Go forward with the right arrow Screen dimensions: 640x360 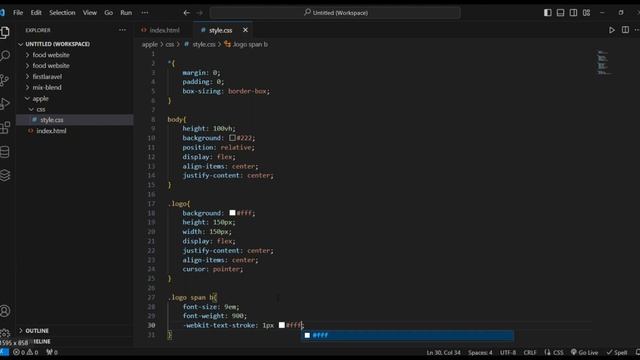coord(200,13)
